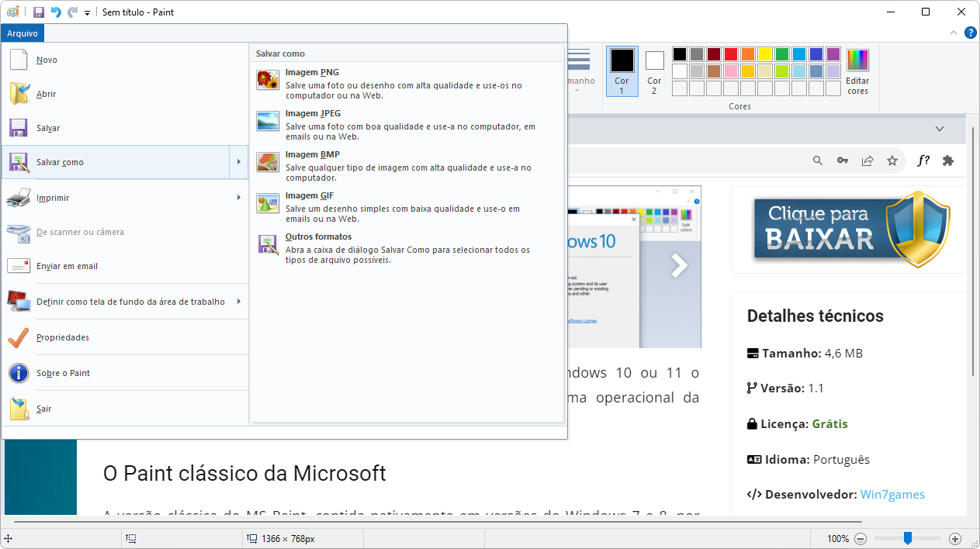980x549 pixels.
Task: Click the Imagem BMP title text
Action: pyautogui.click(x=313, y=155)
